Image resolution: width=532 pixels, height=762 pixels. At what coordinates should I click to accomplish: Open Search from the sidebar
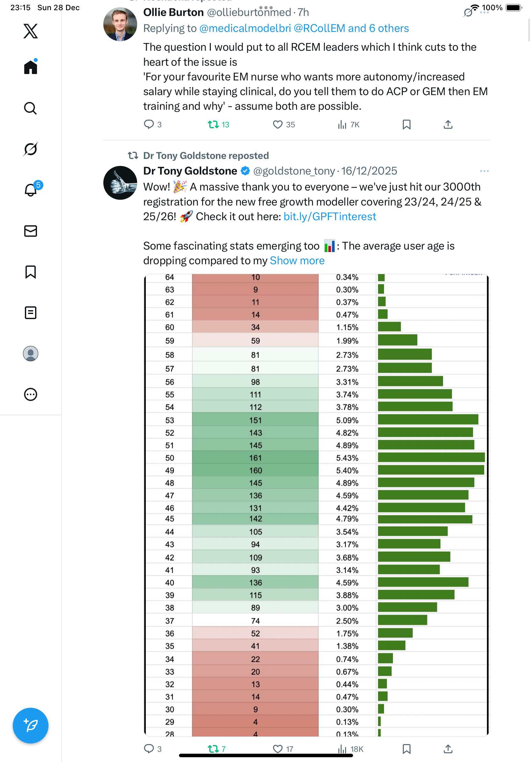tap(31, 108)
